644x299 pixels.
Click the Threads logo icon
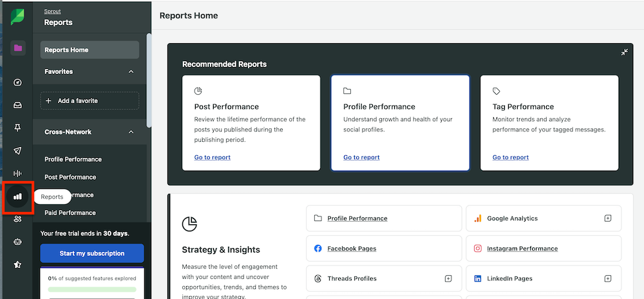click(x=317, y=278)
